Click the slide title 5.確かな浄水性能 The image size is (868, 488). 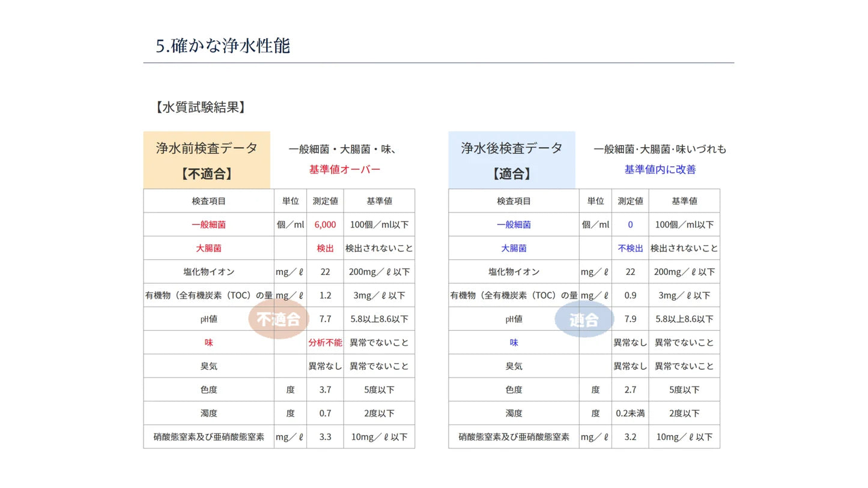[x=223, y=46]
